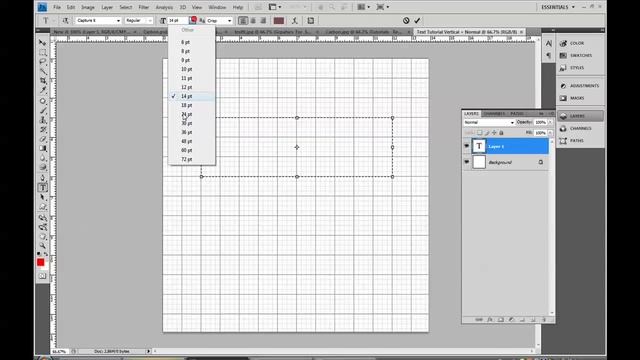Select the Zoom tool in toolbox
Screen dimensions: 640x360
coord(42,246)
